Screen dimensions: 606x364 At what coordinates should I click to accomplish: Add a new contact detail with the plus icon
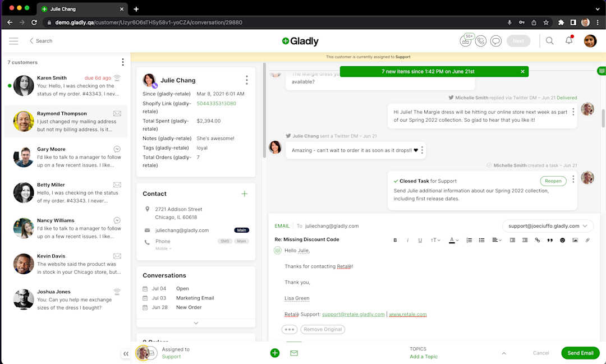(x=244, y=193)
